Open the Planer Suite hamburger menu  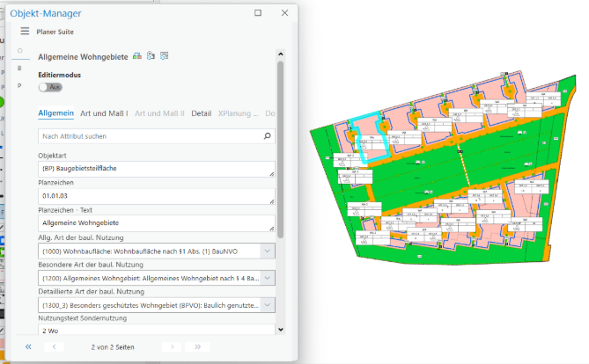coord(25,31)
